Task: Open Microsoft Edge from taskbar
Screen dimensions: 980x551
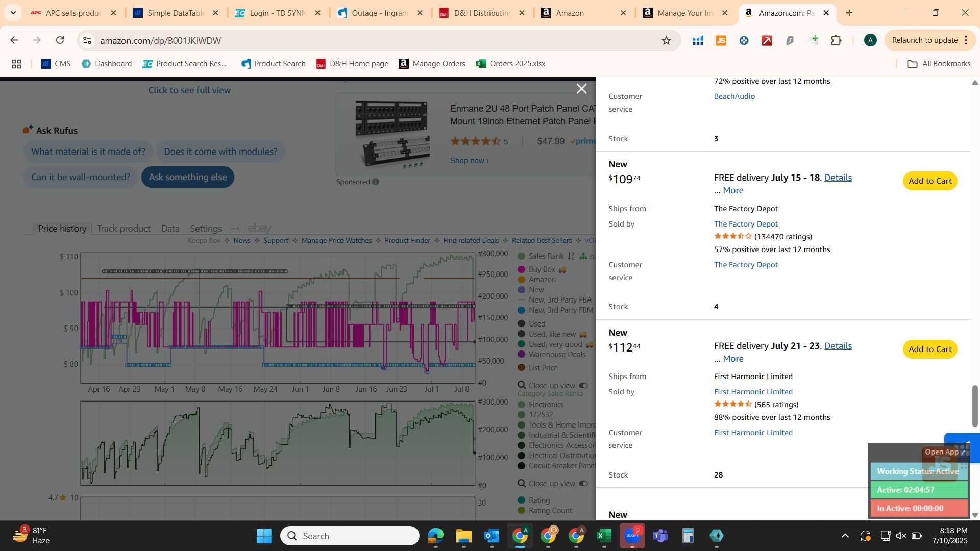Action: pyautogui.click(x=435, y=536)
